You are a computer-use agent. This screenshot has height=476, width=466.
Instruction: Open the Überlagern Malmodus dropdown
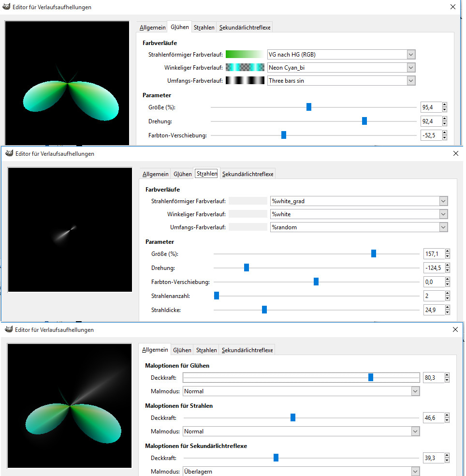click(415, 471)
